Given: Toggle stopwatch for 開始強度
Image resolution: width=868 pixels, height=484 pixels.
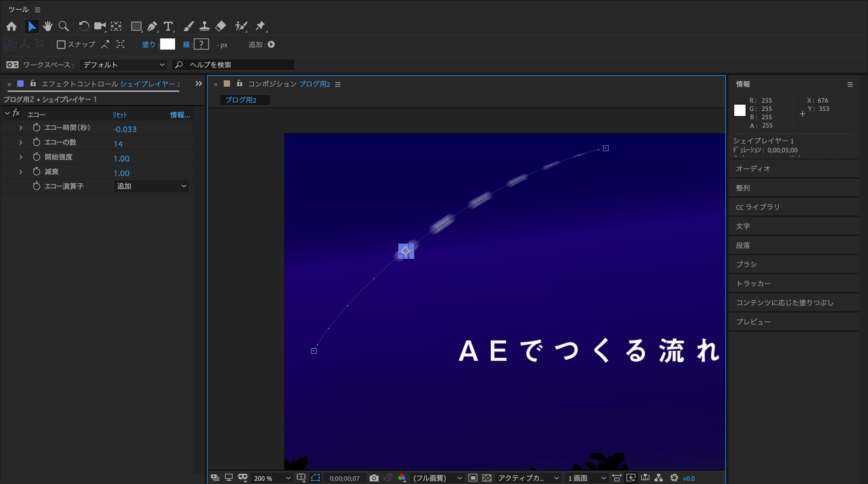Looking at the screenshot, I should (x=36, y=157).
